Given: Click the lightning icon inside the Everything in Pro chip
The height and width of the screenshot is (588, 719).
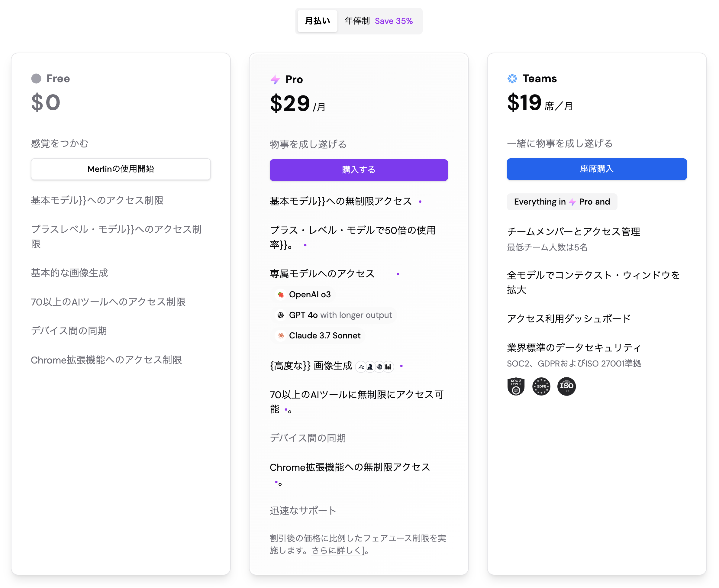Looking at the screenshot, I should click(572, 202).
